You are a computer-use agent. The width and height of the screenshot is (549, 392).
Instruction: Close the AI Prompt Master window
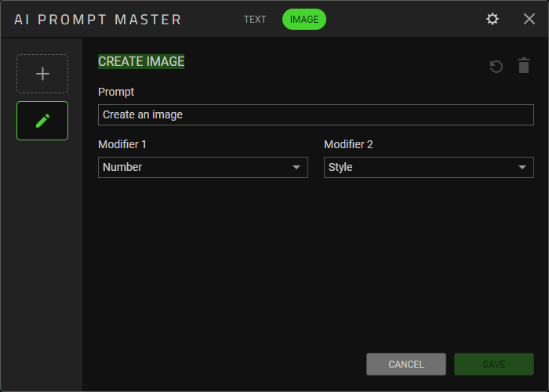pos(529,19)
